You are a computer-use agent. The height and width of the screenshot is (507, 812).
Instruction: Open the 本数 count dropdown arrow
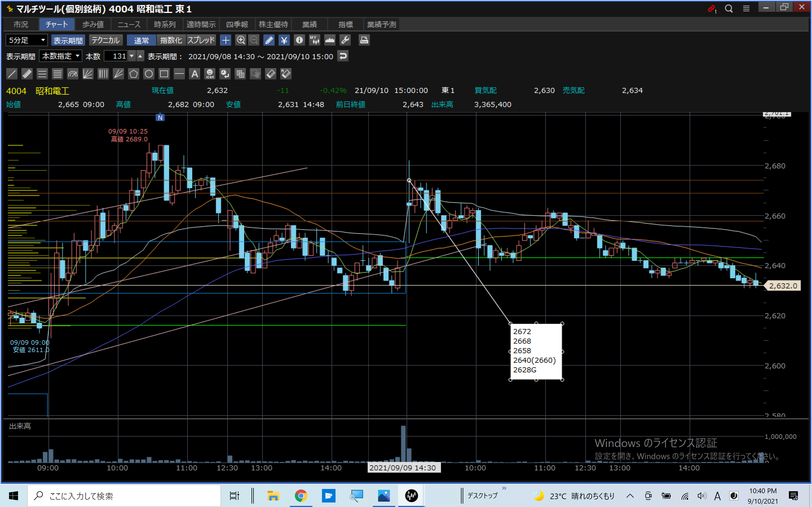(132, 56)
